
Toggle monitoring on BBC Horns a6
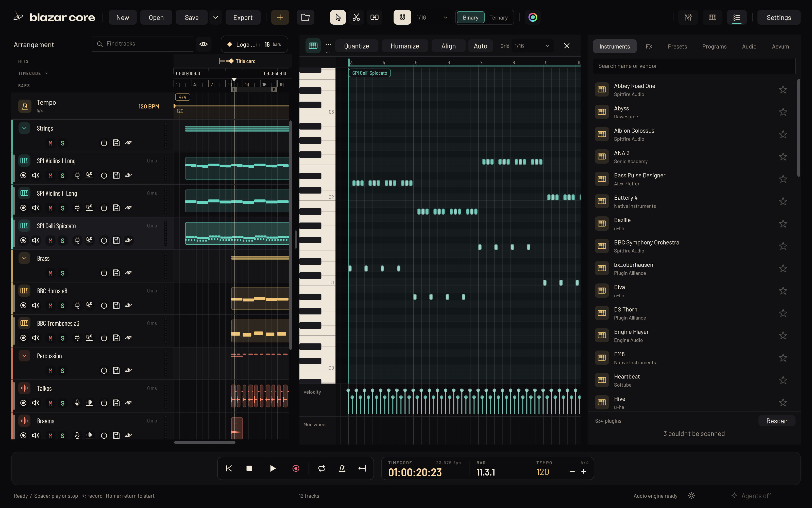(x=36, y=305)
